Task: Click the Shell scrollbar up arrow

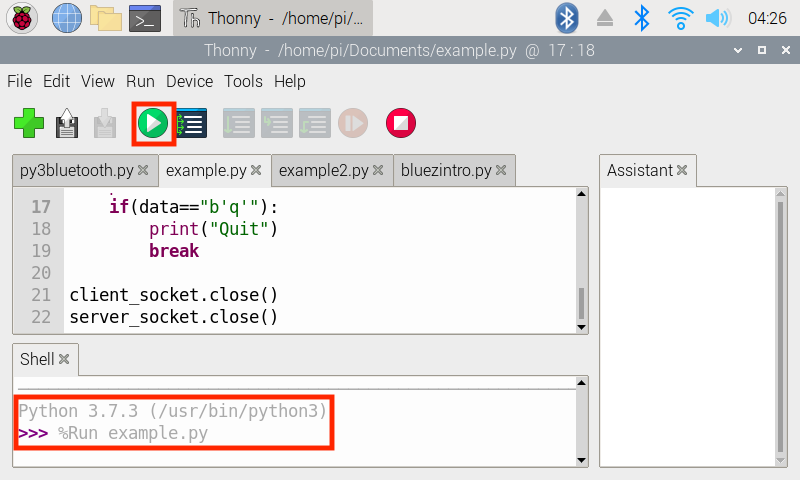Action: (581, 383)
